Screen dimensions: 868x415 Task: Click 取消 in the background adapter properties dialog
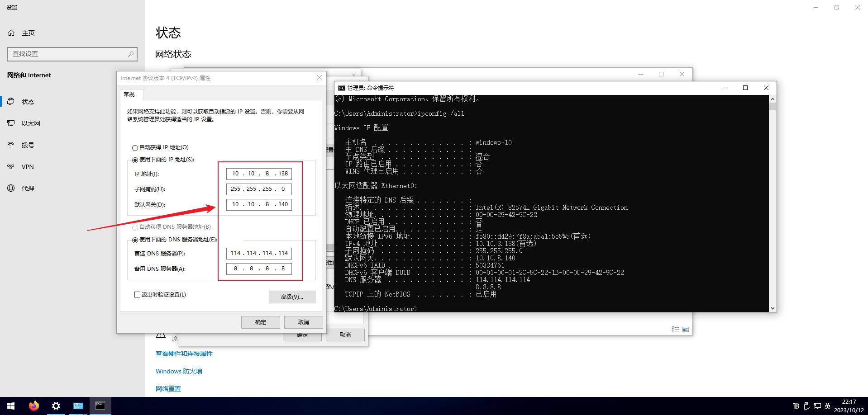click(x=345, y=335)
